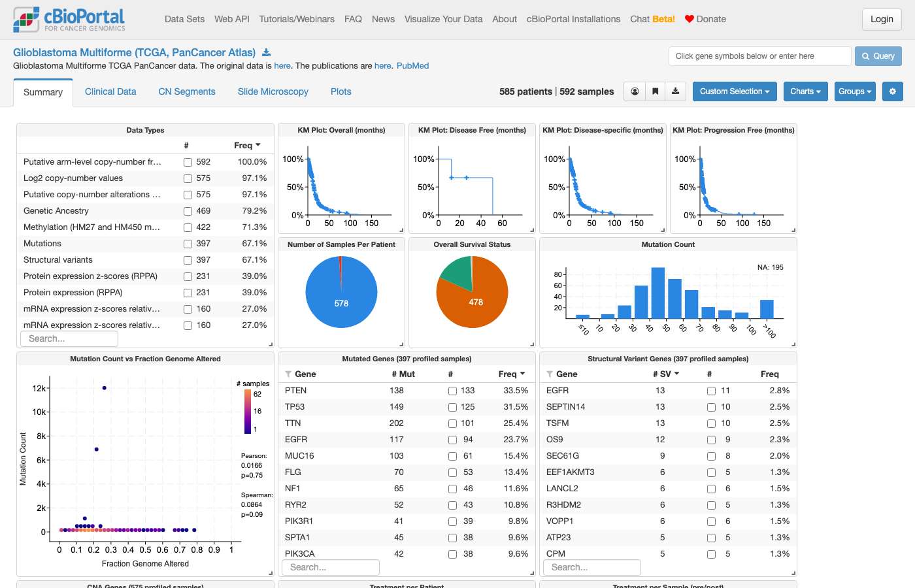Select EGFR in Structural Variant Genes
This screenshot has height=588, width=915.
[711, 391]
